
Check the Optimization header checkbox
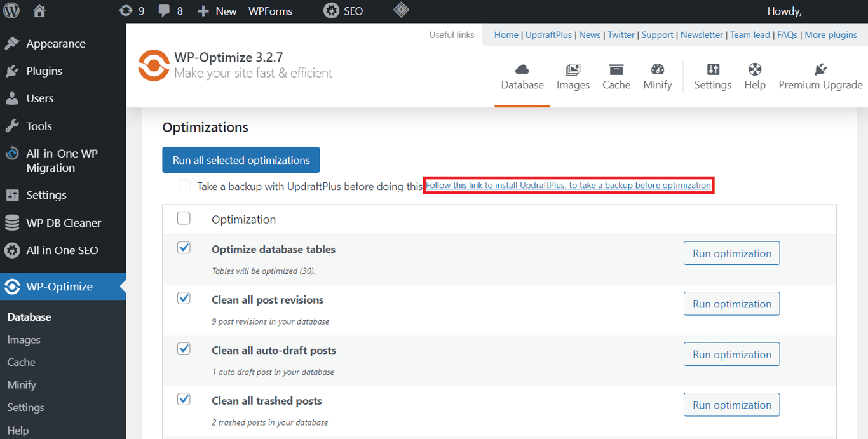(184, 218)
